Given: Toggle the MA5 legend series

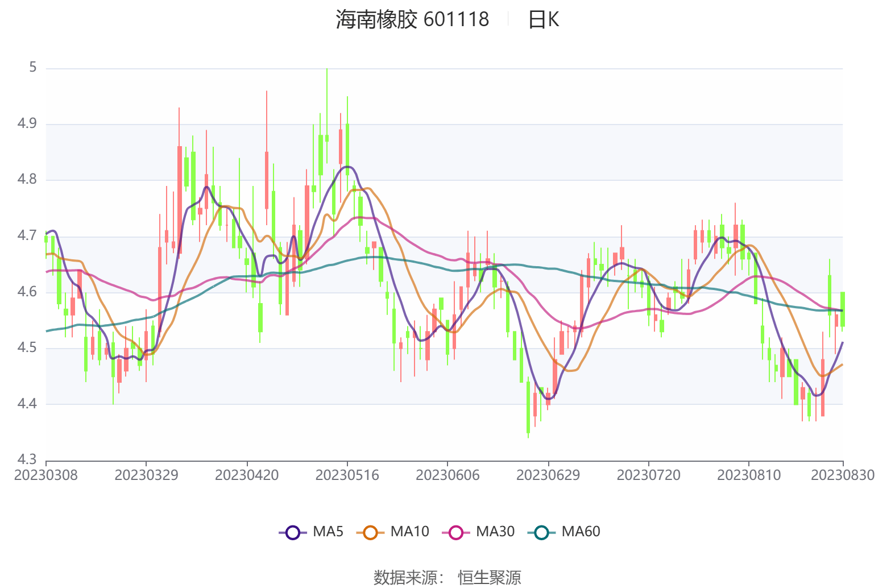Looking at the screenshot, I should (311, 532).
